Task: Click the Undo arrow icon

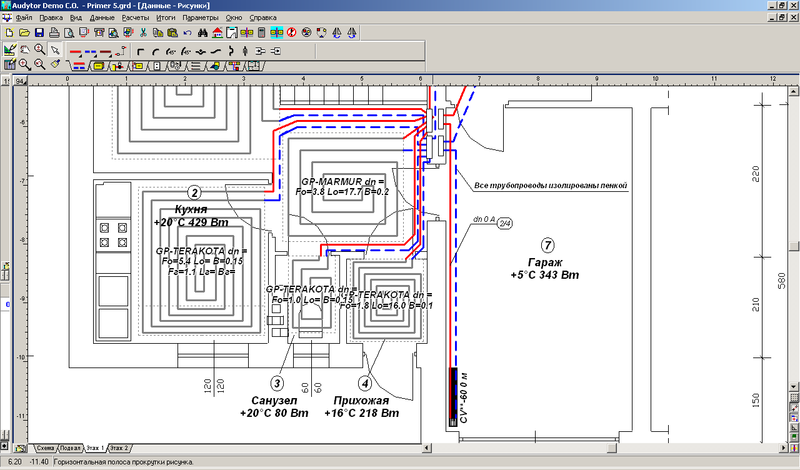Action: tap(187, 33)
